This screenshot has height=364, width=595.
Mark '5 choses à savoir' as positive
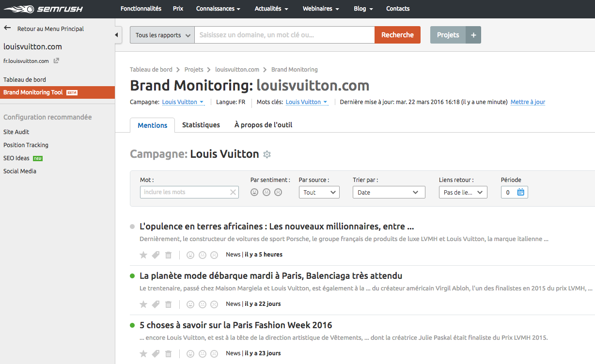tap(190, 353)
